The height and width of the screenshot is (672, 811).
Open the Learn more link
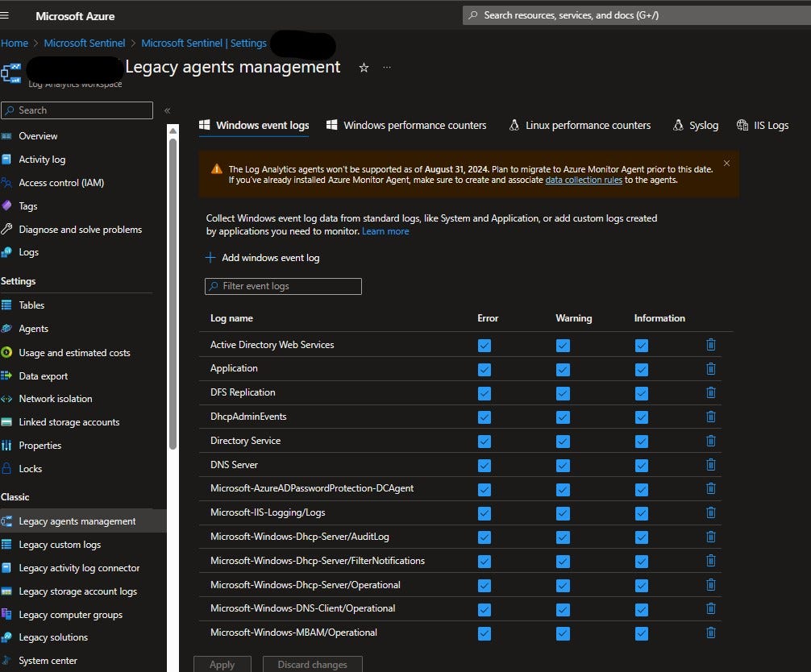click(385, 231)
